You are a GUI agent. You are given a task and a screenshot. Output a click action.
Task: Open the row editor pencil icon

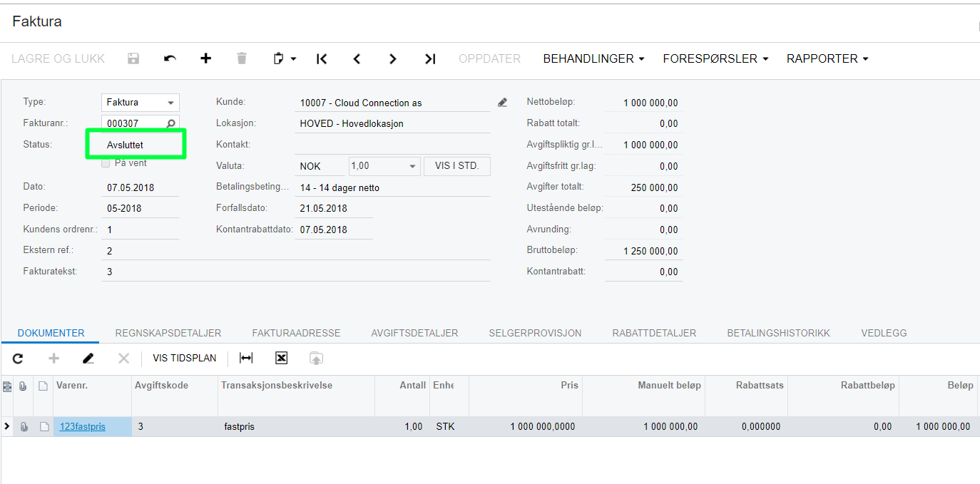click(x=88, y=358)
